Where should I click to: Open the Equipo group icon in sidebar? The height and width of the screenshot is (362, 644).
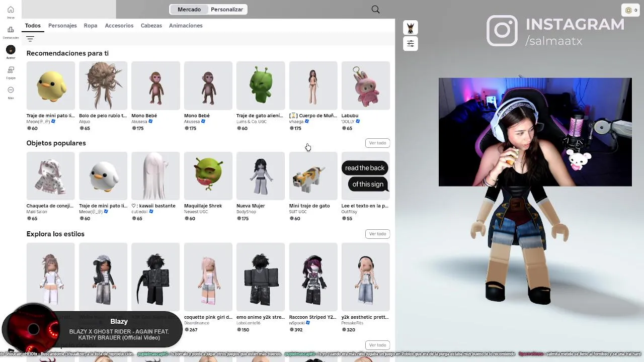(x=11, y=69)
